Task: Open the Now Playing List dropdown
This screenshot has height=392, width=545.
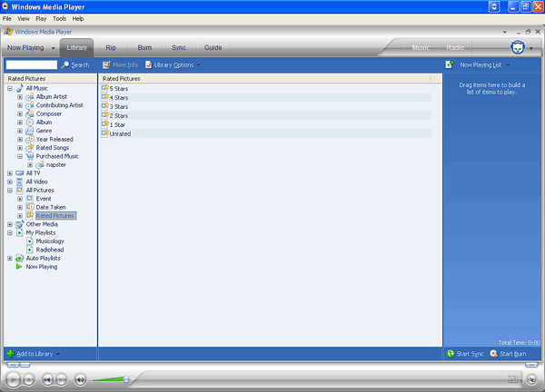Action: tap(483, 65)
